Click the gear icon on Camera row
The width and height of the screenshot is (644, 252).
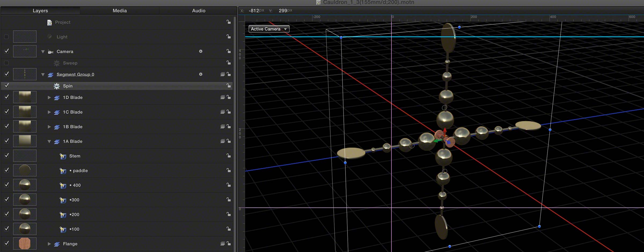(201, 51)
